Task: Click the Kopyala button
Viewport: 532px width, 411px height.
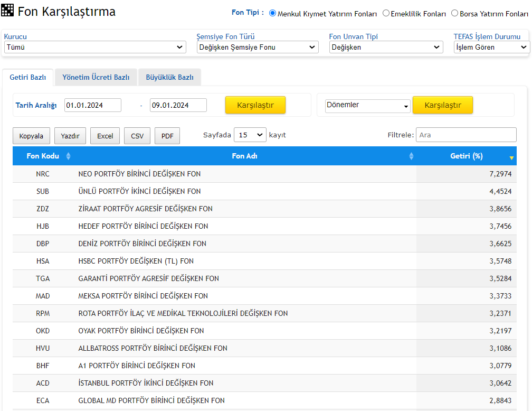Action: pos(31,136)
